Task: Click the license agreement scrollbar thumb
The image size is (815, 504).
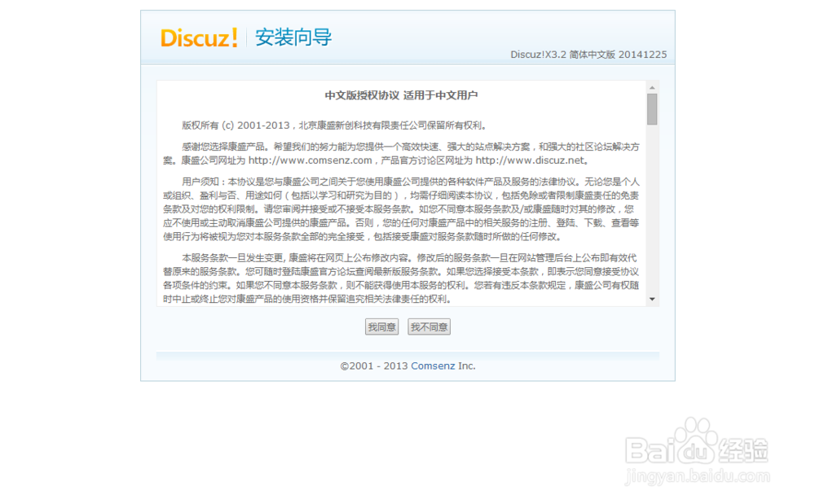Action: pyautogui.click(x=652, y=109)
